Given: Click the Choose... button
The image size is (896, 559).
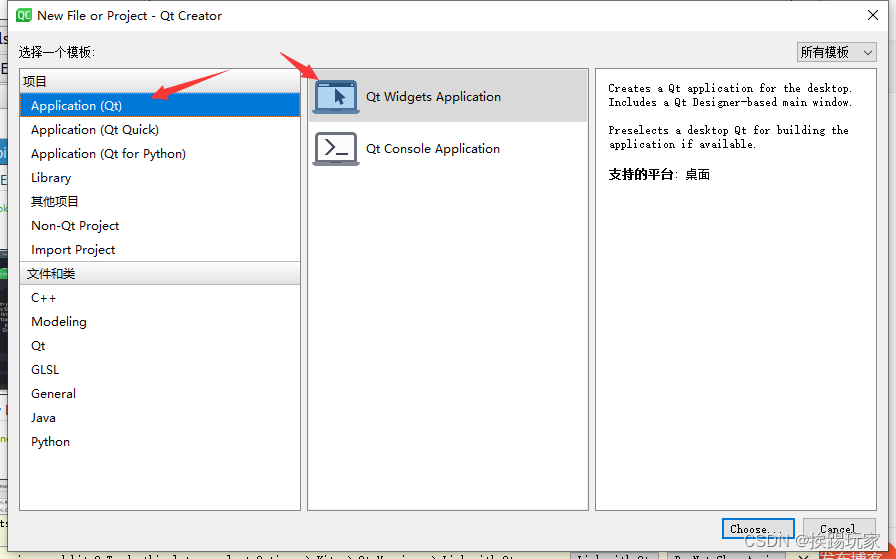Looking at the screenshot, I should click(758, 529).
